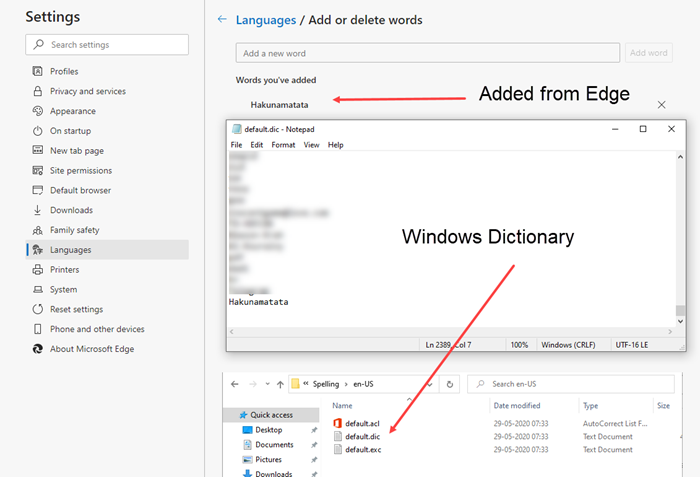The height and width of the screenshot is (477, 700).
Task: Click Notepad scrollbar up arrow
Action: (680, 156)
